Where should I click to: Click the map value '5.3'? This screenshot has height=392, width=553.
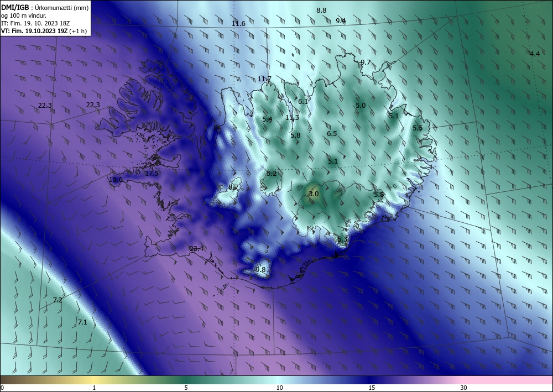point(342,239)
